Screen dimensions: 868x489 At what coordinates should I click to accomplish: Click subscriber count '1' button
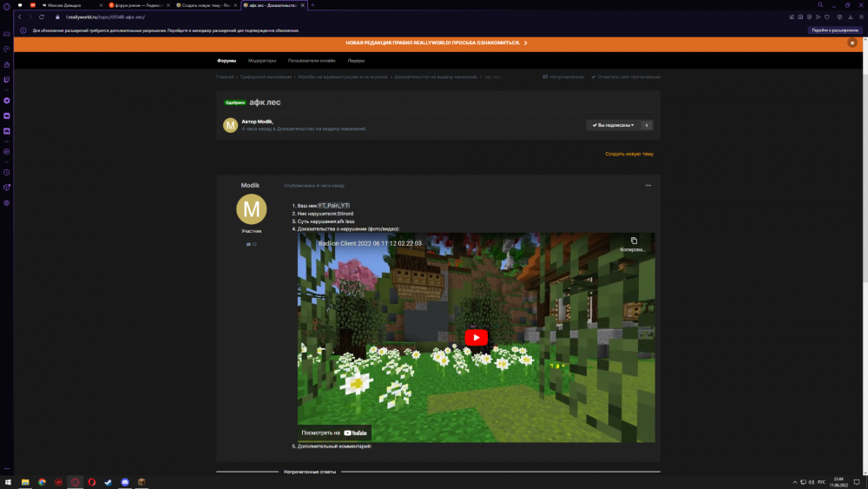[x=646, y=125]
